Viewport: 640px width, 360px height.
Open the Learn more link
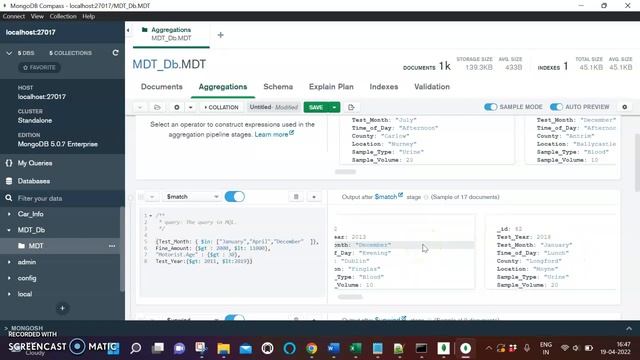point(274,134)
